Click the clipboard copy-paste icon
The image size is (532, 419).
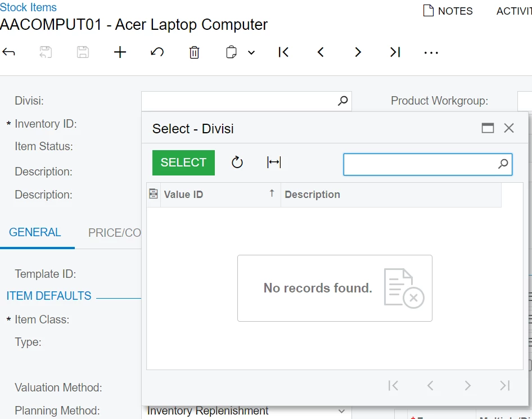231,52
